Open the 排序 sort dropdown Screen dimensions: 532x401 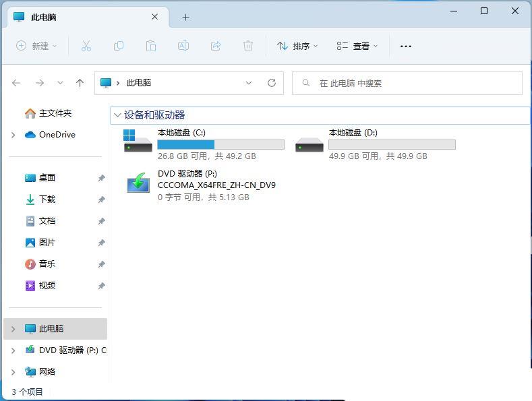click(297, 46)
